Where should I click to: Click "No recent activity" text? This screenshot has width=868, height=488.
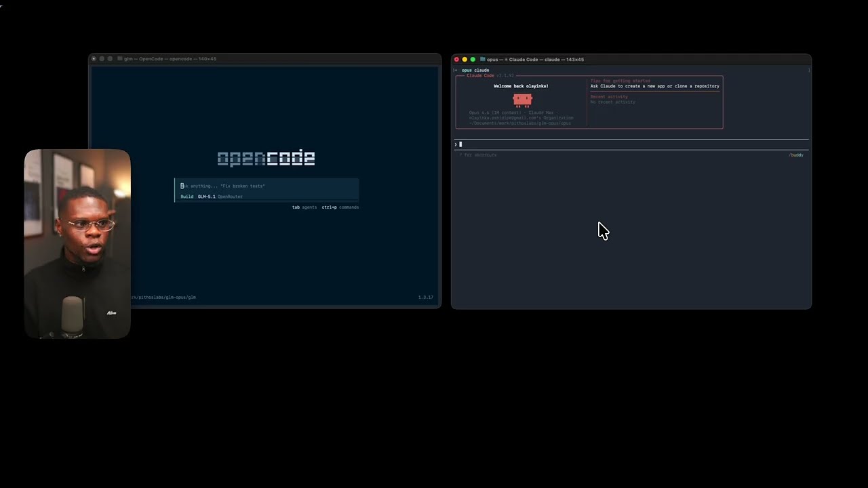point(613,102)
